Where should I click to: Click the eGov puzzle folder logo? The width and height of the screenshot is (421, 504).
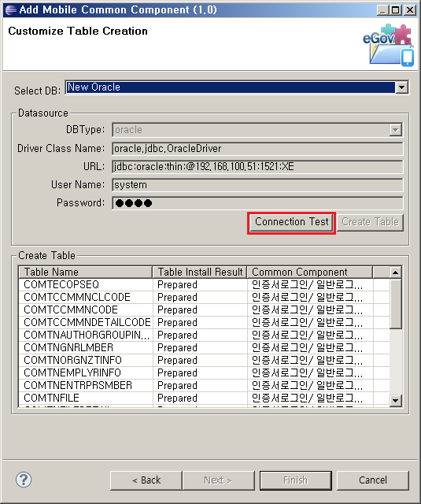pos(388,45)
